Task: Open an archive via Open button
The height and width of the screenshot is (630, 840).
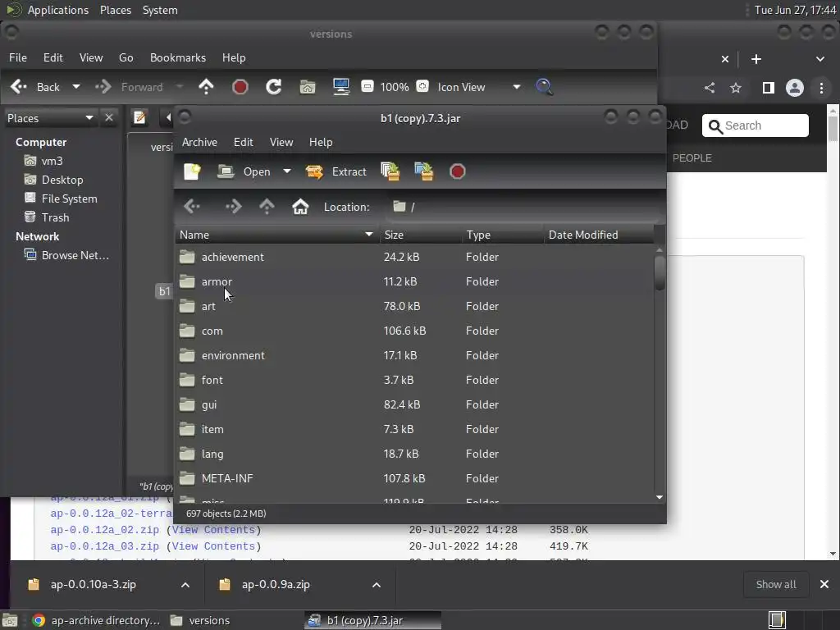Action: [244, 171]
